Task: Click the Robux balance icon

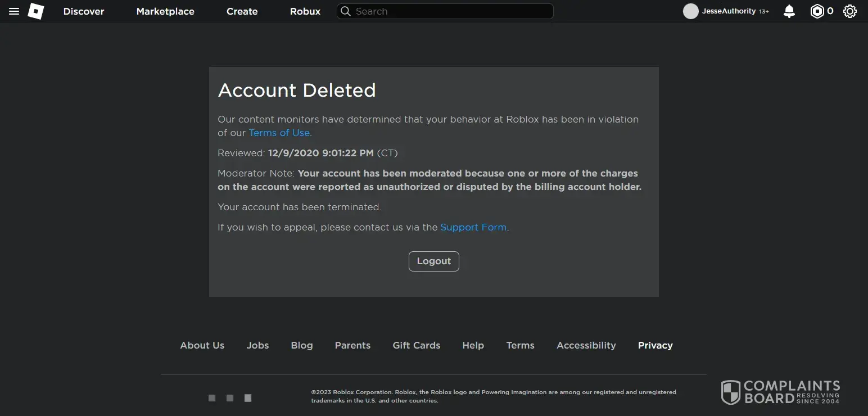Action: pos(817,11)
